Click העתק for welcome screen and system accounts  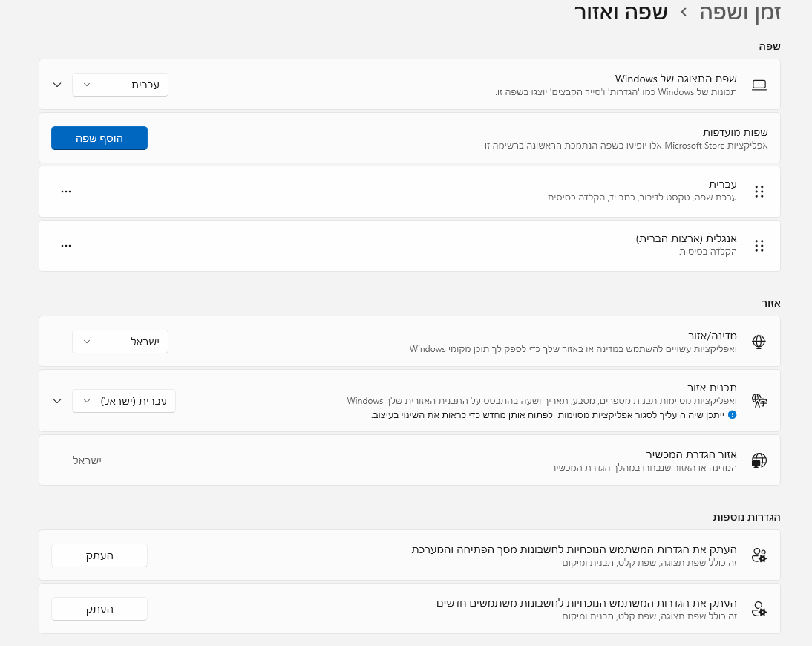coord(99,555)
